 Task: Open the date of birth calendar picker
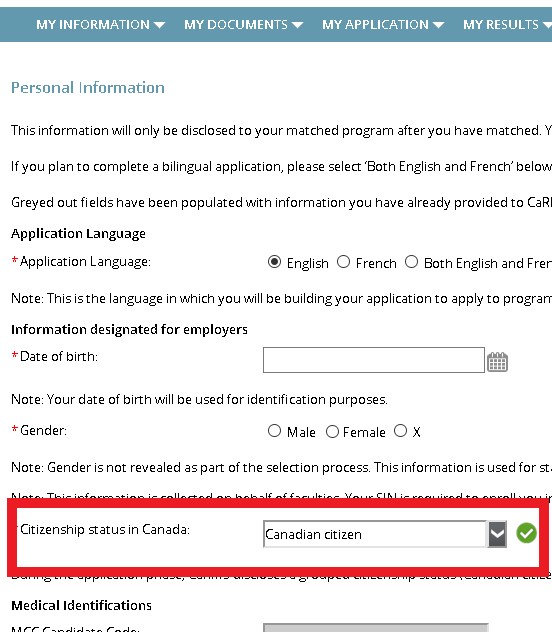[x=497, y=362]
